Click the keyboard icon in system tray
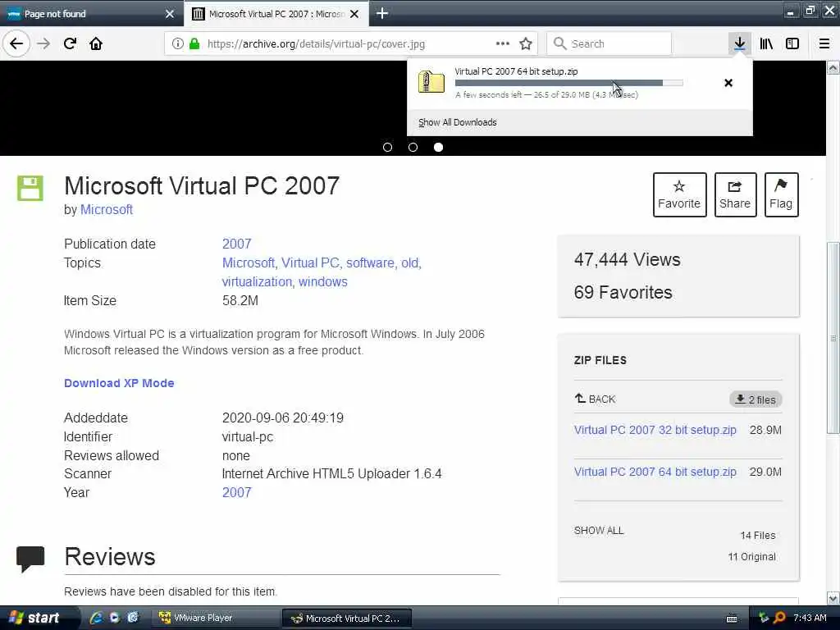This screenshot has height=630, width=840. pyautogui.click(x=731, y=619)
